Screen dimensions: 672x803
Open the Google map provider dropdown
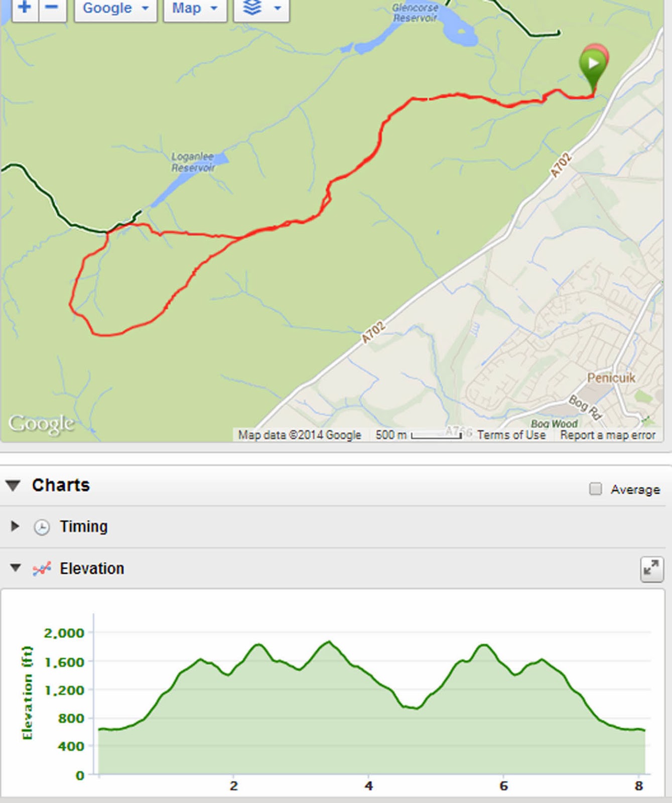pyautogui.click(x=115, y=9)
